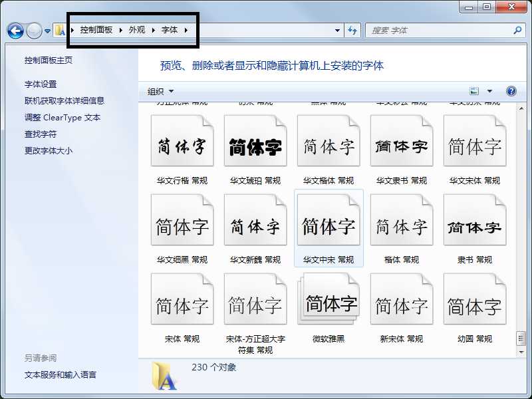Expand the arrow after 字体 breadcrumb
The width and height of the screenshot is (532, 399).
coord(186,30)
